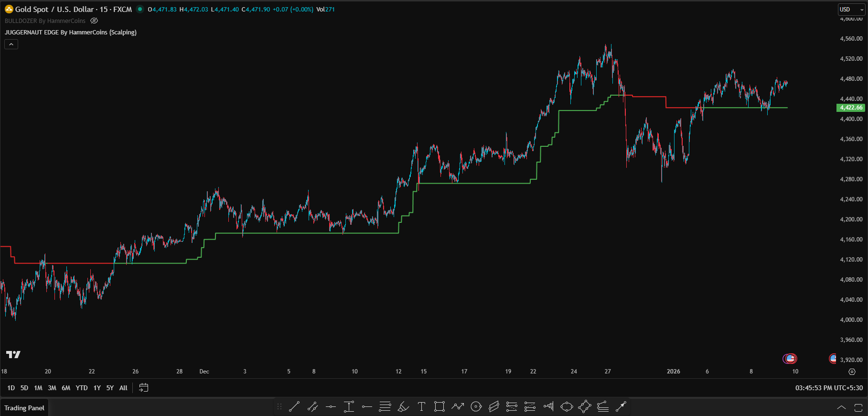Select the Horizontal Line tool

click(x=331, y=407)
